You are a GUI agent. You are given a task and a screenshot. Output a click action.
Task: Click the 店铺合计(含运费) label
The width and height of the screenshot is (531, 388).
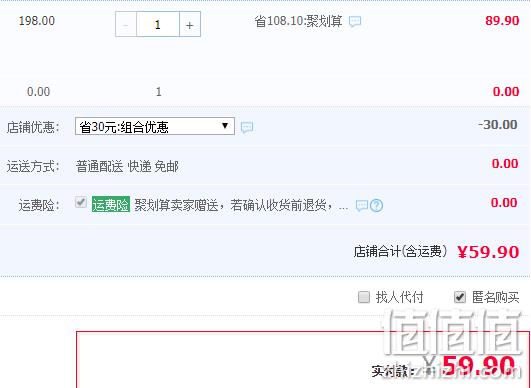[x=401, y=252]
